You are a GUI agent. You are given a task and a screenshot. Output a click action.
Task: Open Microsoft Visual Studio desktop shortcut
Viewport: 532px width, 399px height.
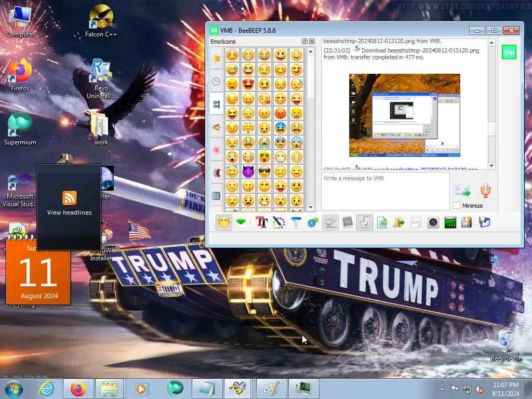(x=20, y=190)
